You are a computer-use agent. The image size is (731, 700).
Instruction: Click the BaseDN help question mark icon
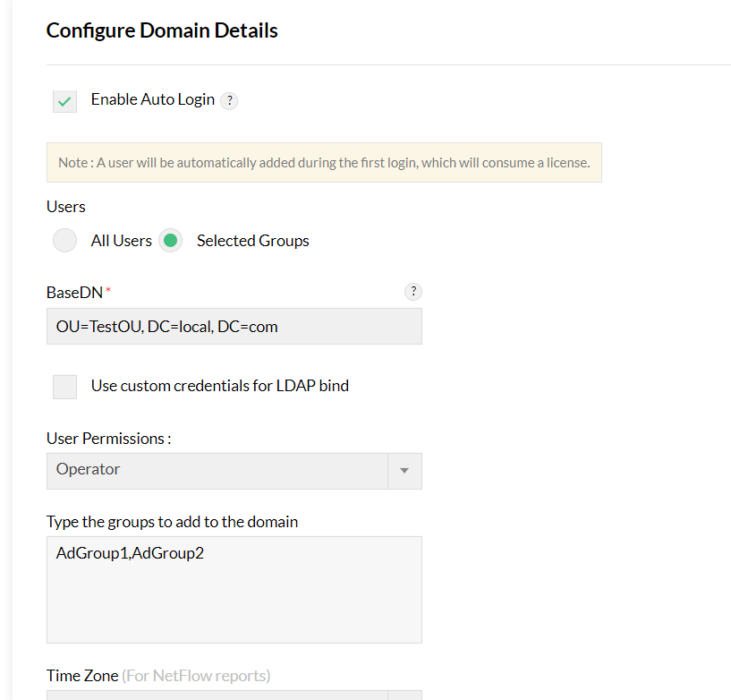tap(412, 291)
